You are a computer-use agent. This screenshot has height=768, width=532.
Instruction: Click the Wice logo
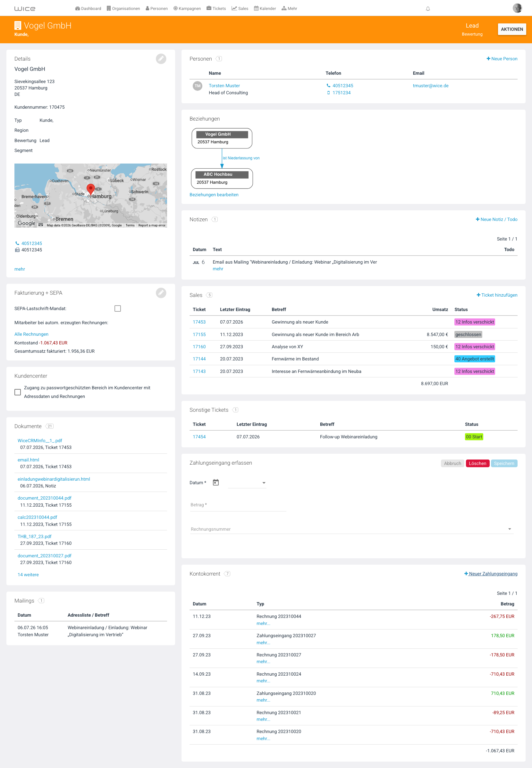pyautogui.click(x=25, y=9)
